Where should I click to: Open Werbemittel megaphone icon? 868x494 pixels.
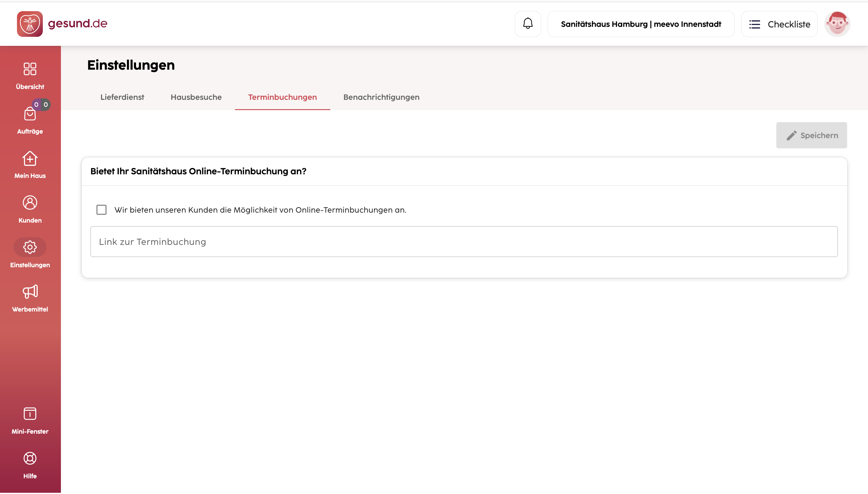click(x=30, y=291)
